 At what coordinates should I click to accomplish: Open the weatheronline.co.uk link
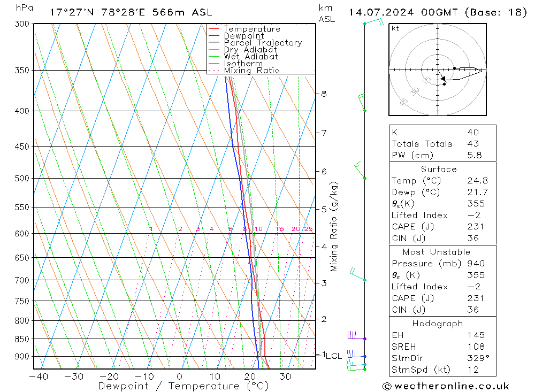(446, 386)
